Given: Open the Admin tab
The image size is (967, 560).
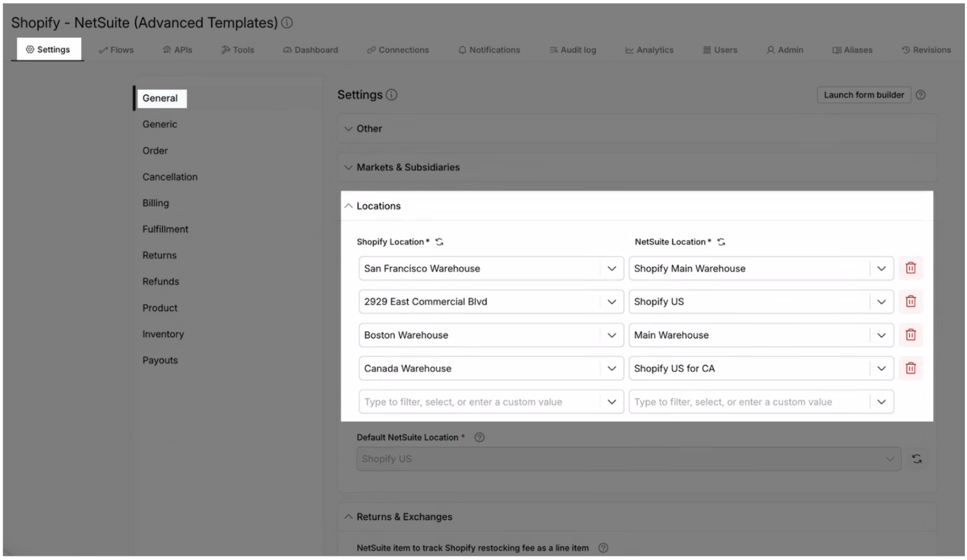Looking at the screenshot, I should (785, 50).
